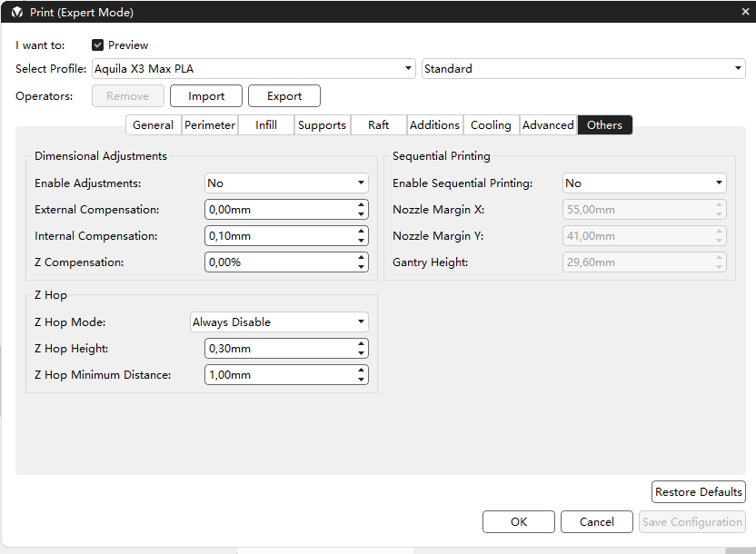This screenshot has height=554, width=756.
Task: Decrease Z Hop Height with down arrow
Action: (362, 353)
